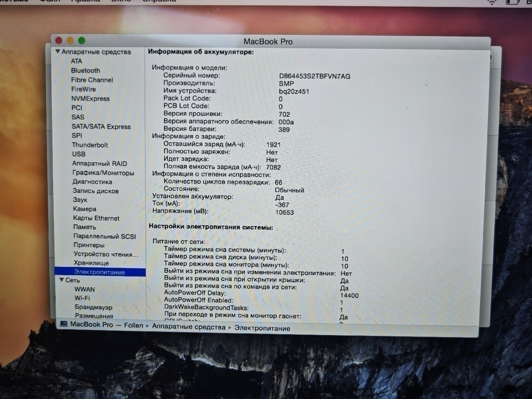
Task: Click the battery version value 389
Action: (x=284, y=130)
